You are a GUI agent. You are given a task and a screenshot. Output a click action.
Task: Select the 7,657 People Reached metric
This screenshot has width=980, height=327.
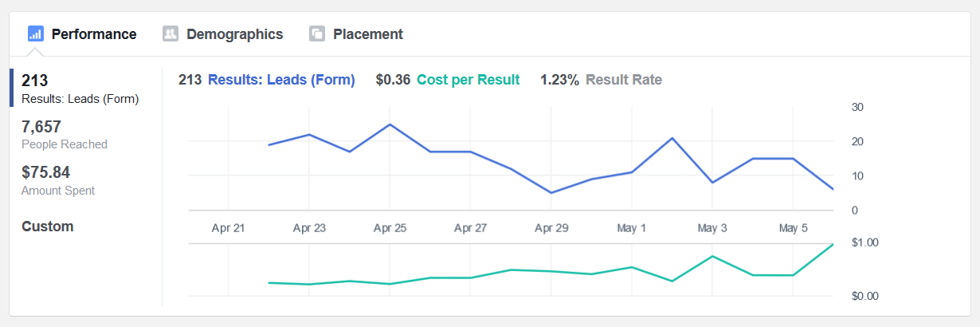pyautogui.click(x=65, y=135)
